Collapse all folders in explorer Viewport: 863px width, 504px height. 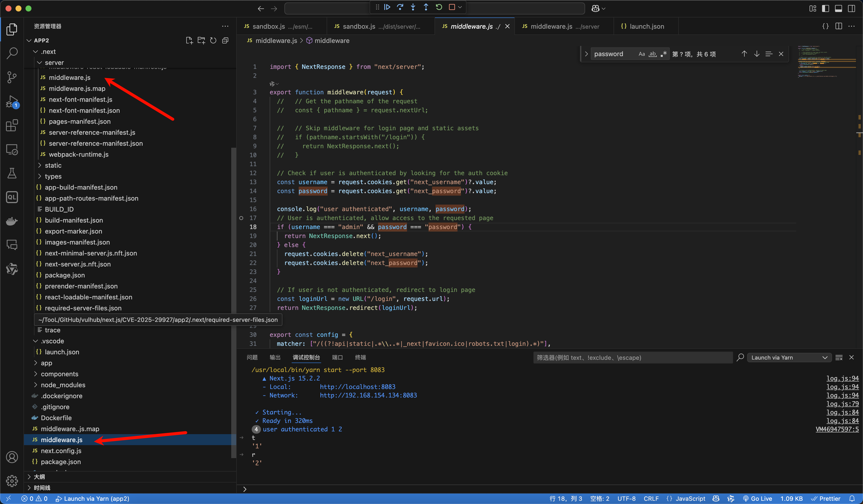[225, 41]
